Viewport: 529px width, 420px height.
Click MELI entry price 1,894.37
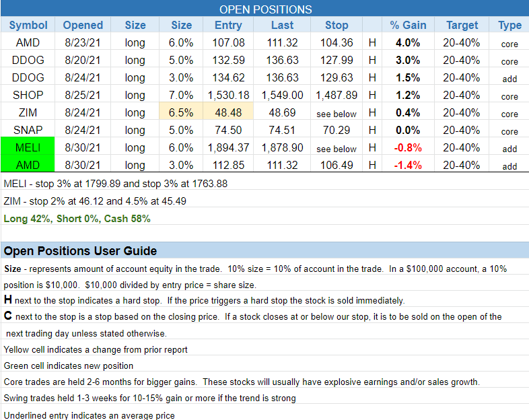coord(228,147)
